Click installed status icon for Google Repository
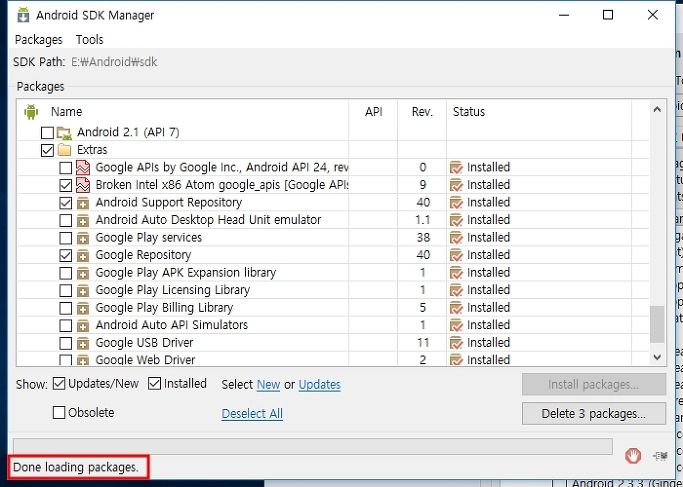 pos(456,255)
